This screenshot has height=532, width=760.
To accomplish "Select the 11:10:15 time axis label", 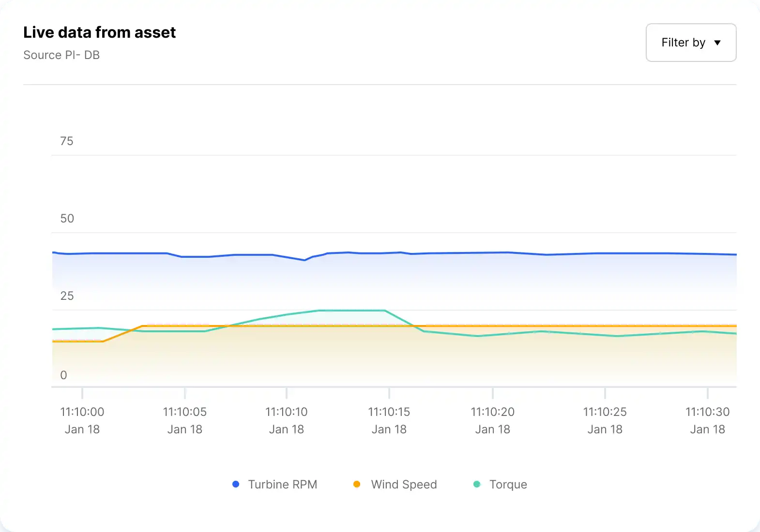I will click(389, 412).
